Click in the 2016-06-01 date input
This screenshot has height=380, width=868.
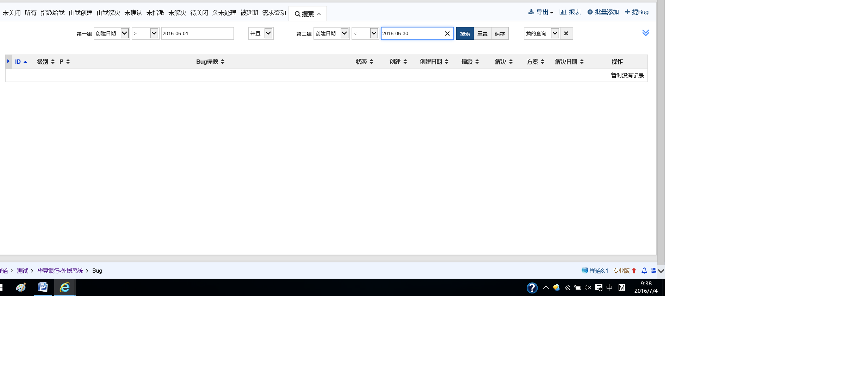pyautogui.click(x=197, y=33)
